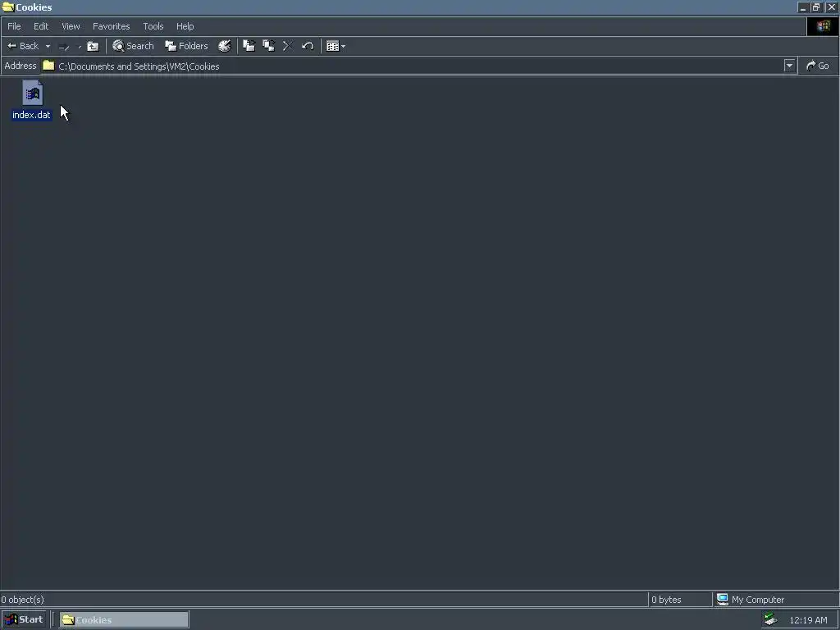Open the Views dropdown button
Image resolution: width=840 pixels, height=630 pixels.
tap(336, 46)
